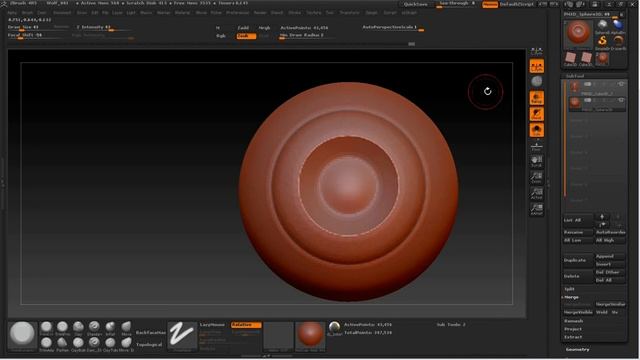Select the AlphaBrush blue tool icon
The height and width of the screenshot is (360, 640).
[618, 25]
